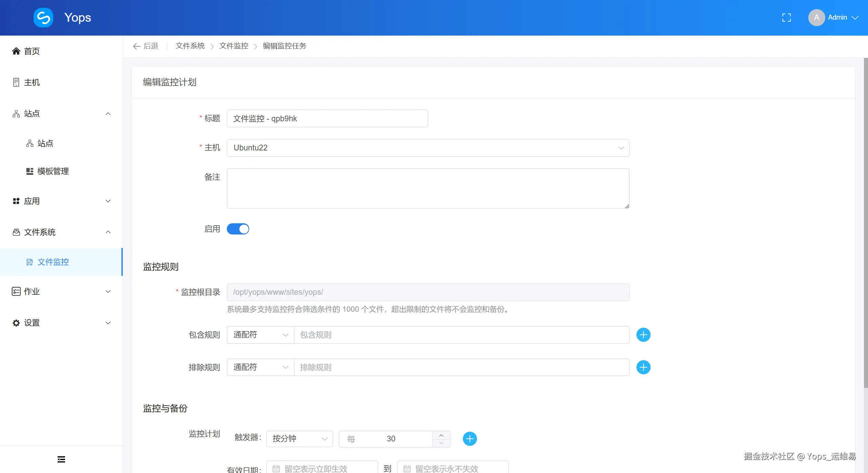Enter fullscreen using the expand icon
The image size is (868, 473).
point(786,17)
